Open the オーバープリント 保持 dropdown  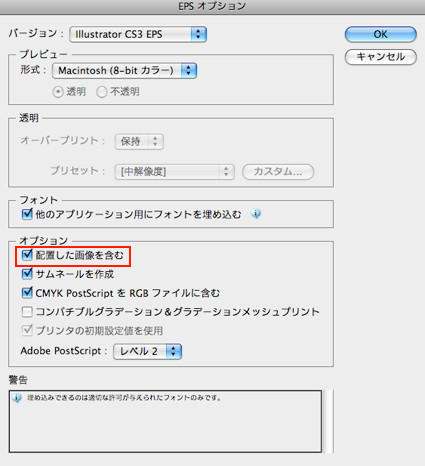click(139, 141)
